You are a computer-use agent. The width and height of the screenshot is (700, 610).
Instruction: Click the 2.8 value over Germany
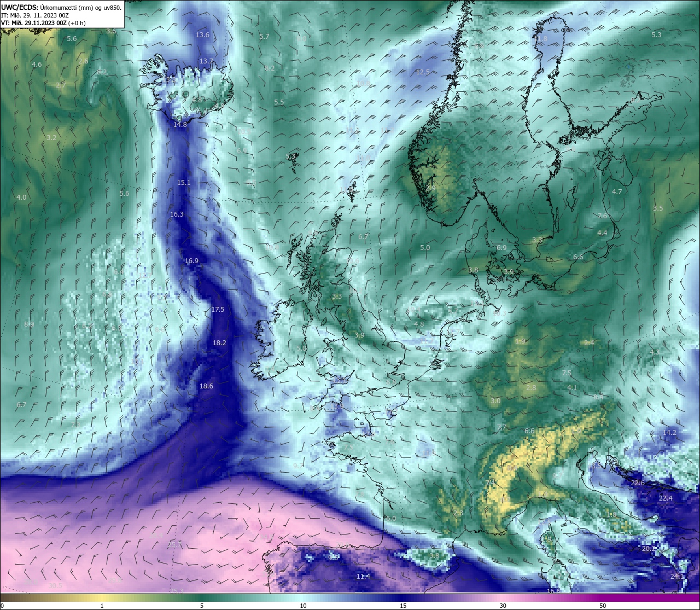[x=531, y=388]
